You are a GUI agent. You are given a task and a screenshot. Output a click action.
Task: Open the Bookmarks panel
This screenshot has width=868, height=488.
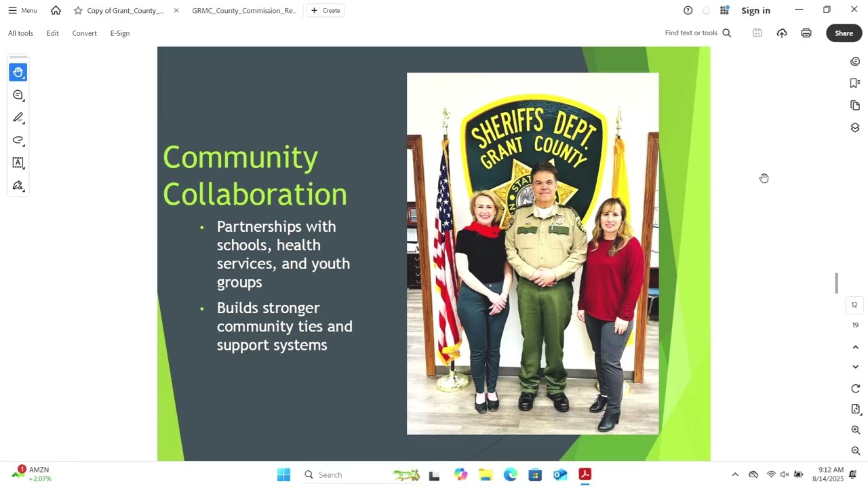(855, 83)
